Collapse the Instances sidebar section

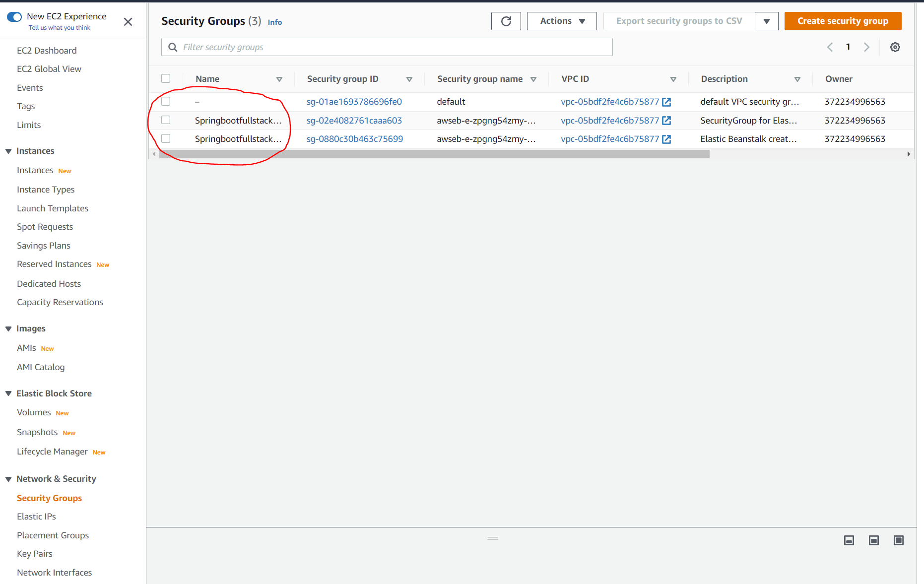[x=8, y=151]
